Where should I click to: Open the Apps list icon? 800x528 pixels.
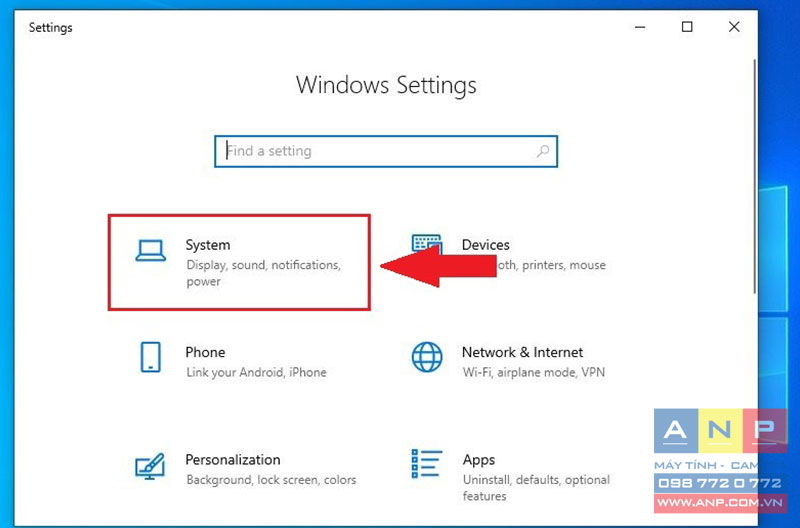pos(427,464)
